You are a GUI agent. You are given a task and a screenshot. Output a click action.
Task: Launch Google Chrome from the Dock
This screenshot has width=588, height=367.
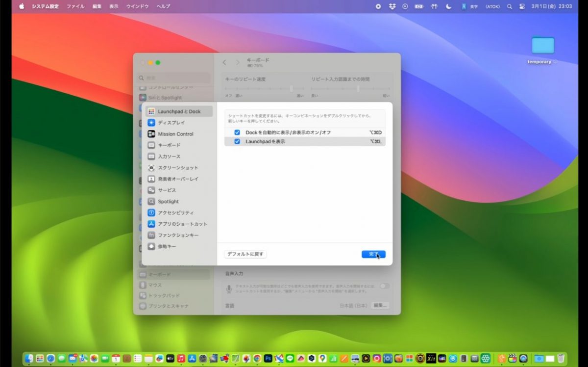(x=257, y=359)
